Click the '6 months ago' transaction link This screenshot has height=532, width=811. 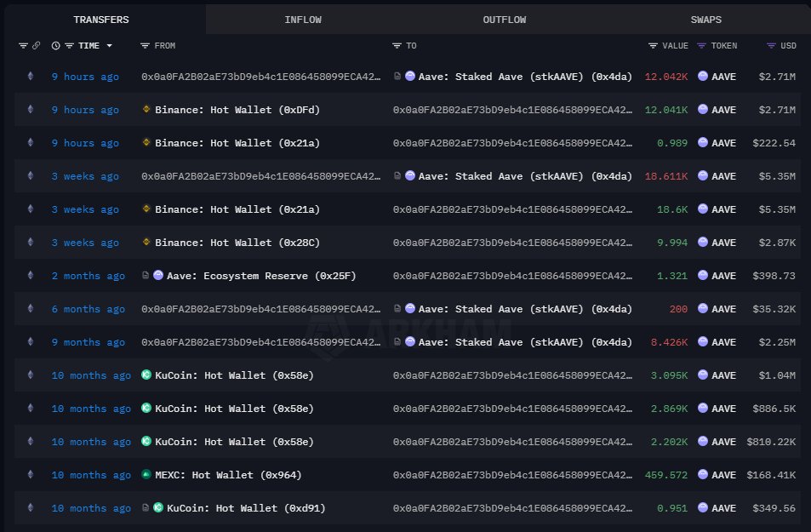88,309
